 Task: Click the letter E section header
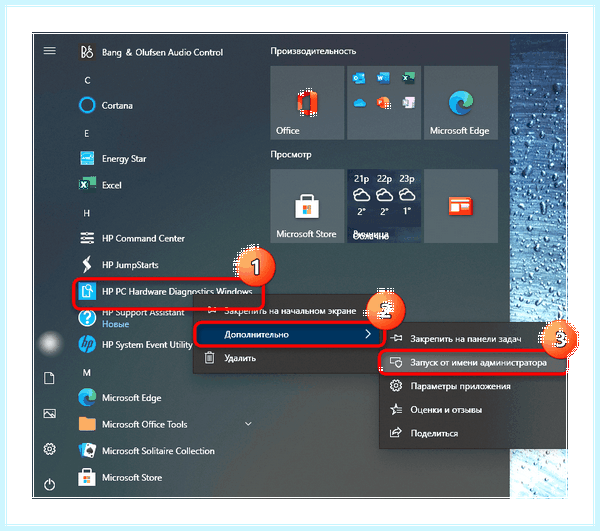coord(87,134)
